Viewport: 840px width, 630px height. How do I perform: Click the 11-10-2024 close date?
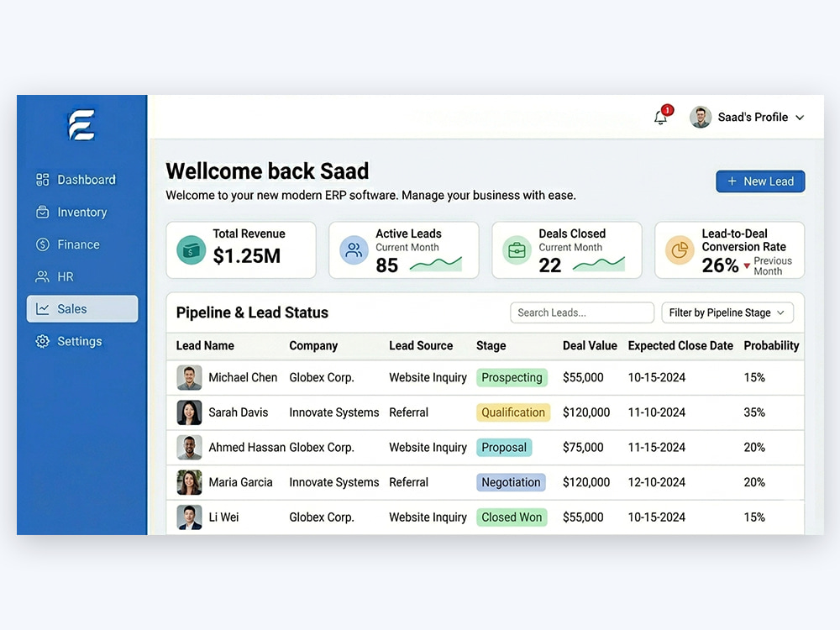click(x=657, y=412)
